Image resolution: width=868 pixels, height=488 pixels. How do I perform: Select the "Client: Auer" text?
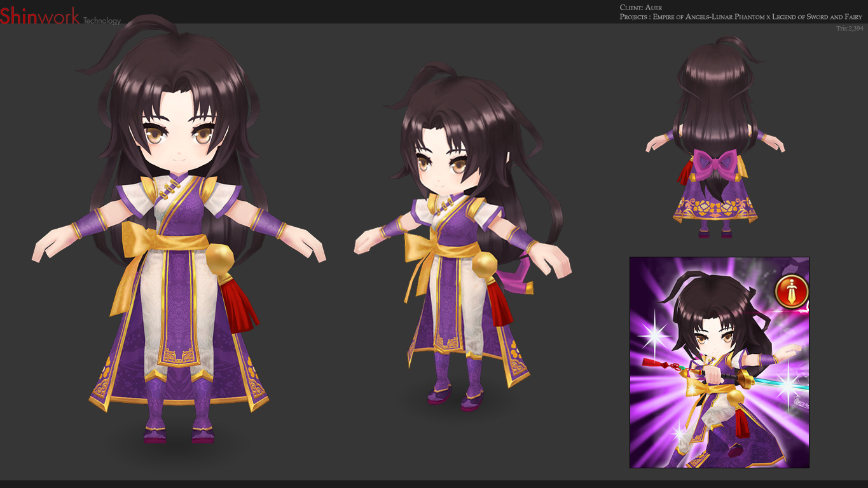pyautogui.click(x=641, y=8)
